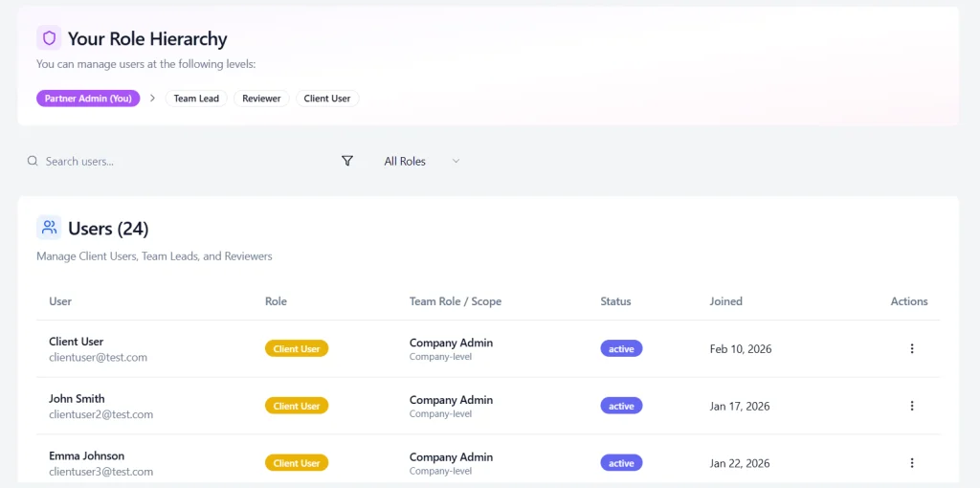Open actions menu for Client User row
This screenshot has height=488, width=980.
[x=911, y=349]
